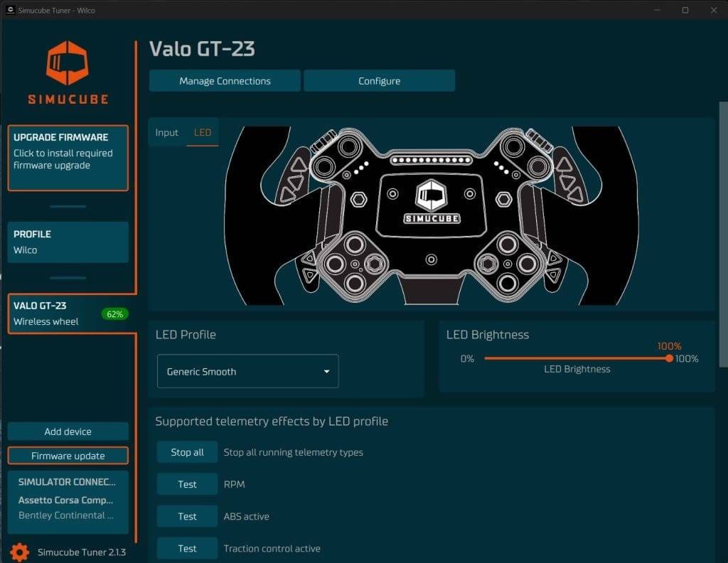
Task: Open the Upgrade Firmware notice panel
Action: (x=68, y=158)
